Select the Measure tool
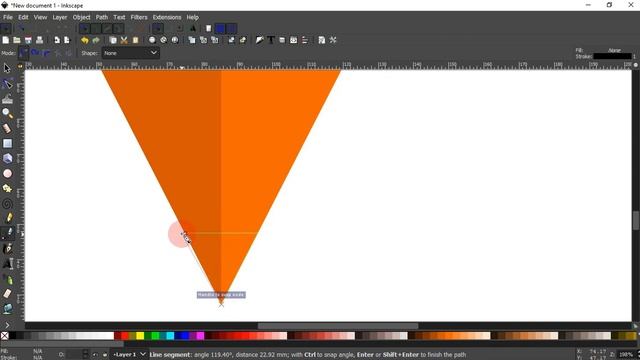The height and width of the screenshot is (360, 640). [7, 128]
